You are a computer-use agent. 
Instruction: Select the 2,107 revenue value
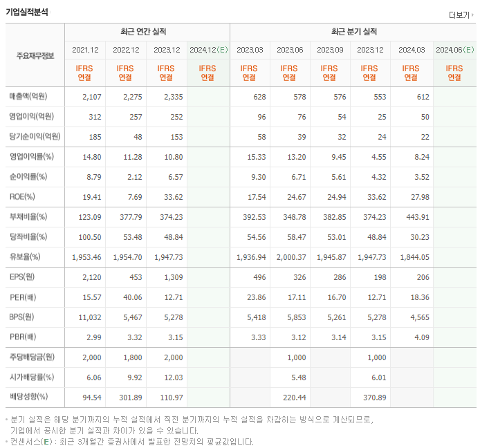click(92, 97)
